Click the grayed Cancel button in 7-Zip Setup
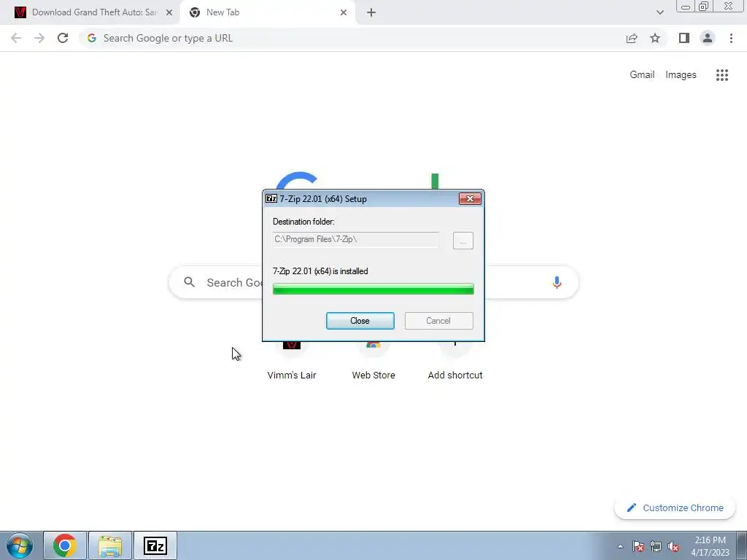This screenshot has height=560, width=747. [x=438, y=321]
